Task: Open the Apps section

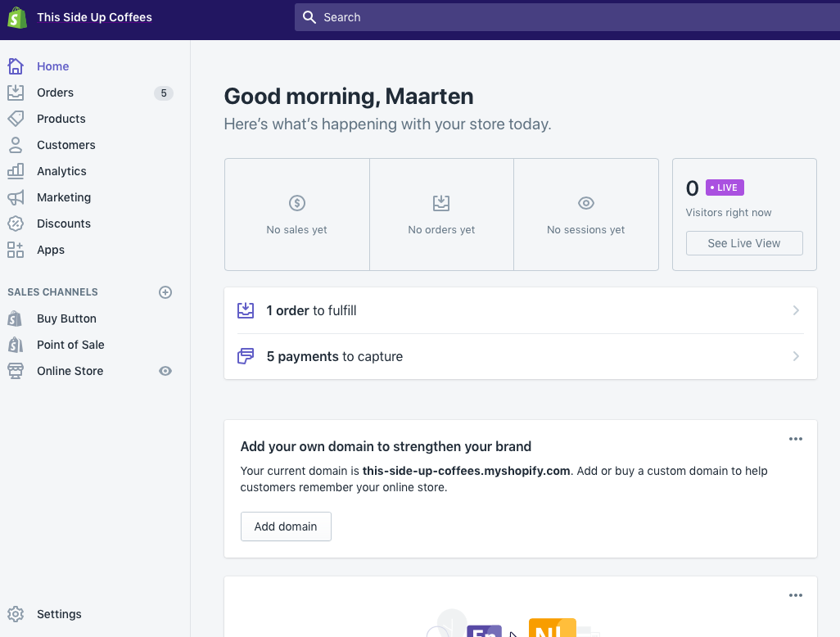Action: (x=51, y=251)
